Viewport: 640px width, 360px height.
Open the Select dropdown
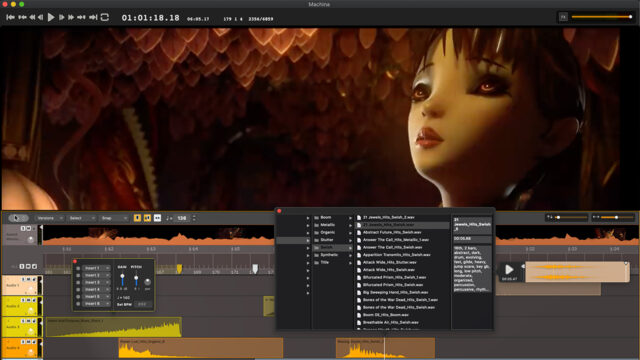click(x=82, y=218)
